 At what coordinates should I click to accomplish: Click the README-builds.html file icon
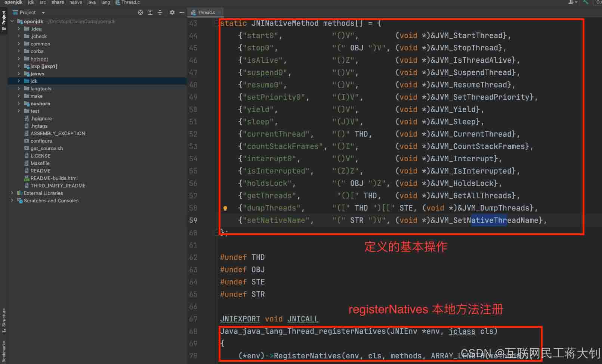[27, 178]
